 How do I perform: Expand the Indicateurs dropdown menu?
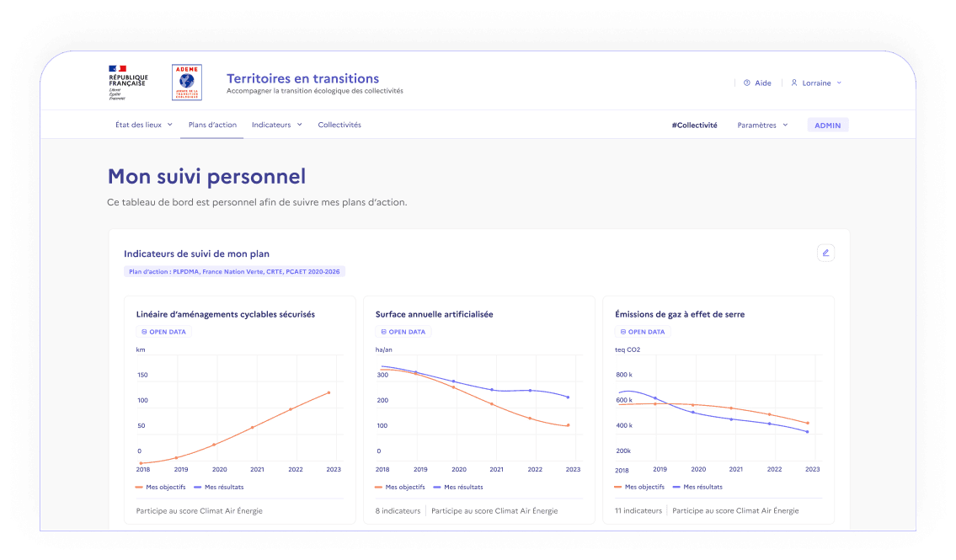point(277,125)
